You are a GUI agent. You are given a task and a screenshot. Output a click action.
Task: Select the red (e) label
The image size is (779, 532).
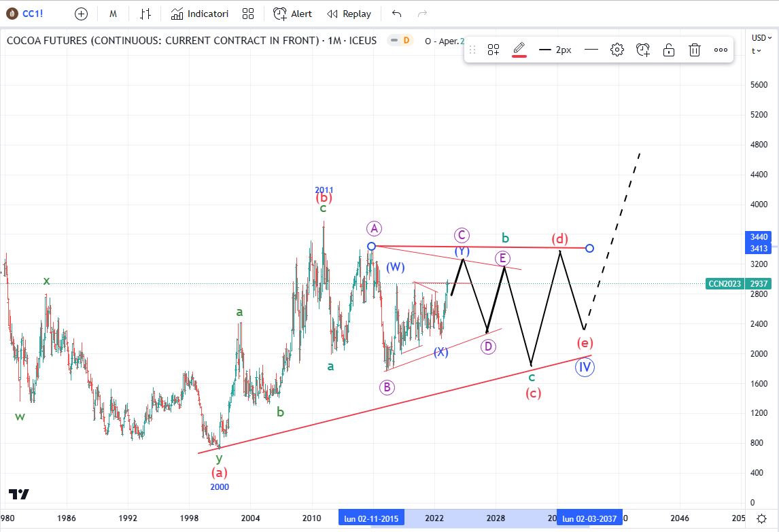point(585,342)
